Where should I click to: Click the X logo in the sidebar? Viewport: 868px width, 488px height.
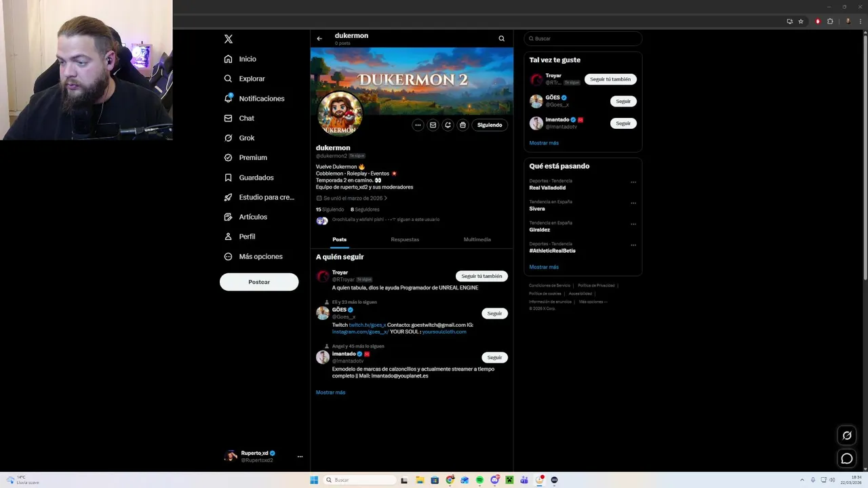click(x=229, y=39)
